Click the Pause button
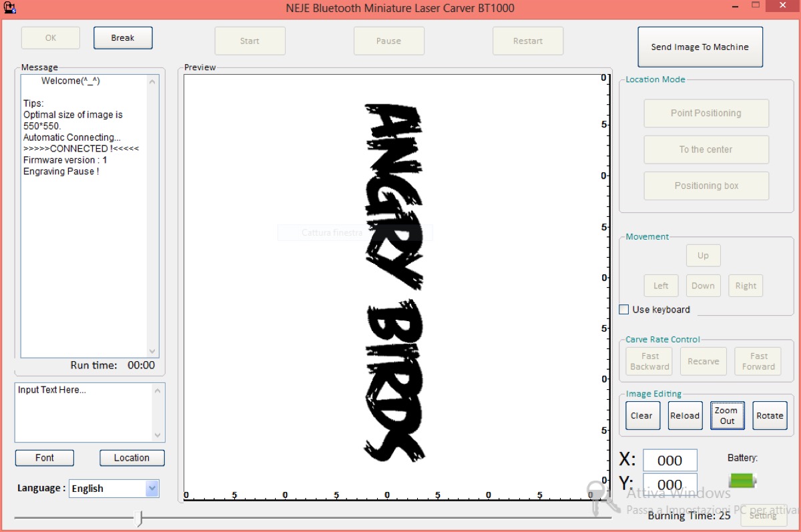The width and height of the screenshot is (801, 532). 388,41
